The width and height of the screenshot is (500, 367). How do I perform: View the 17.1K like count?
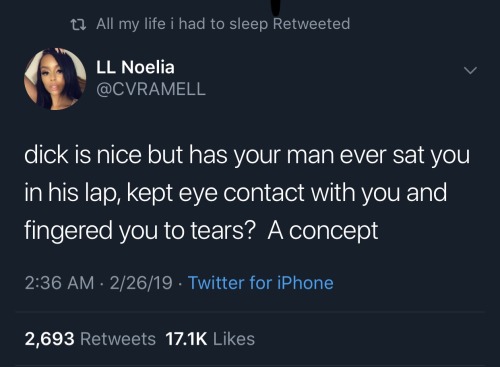pyautogui.click(x=186, y=339)
